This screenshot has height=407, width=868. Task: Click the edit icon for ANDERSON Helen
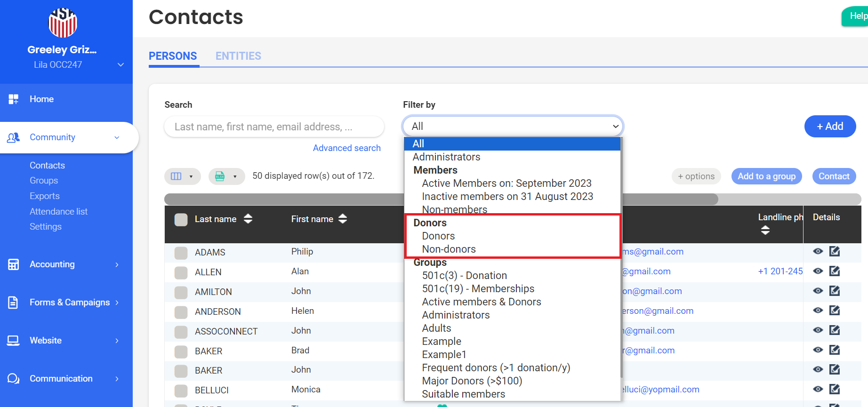pyautogui.click(x=835, y=311)
